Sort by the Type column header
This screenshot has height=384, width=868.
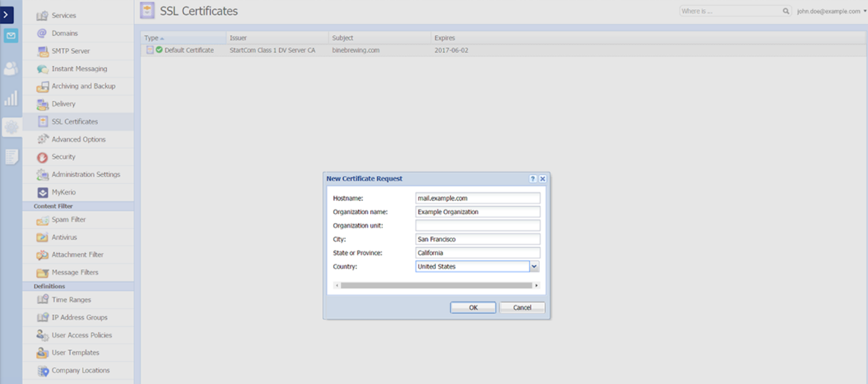(x=183, y=38)
